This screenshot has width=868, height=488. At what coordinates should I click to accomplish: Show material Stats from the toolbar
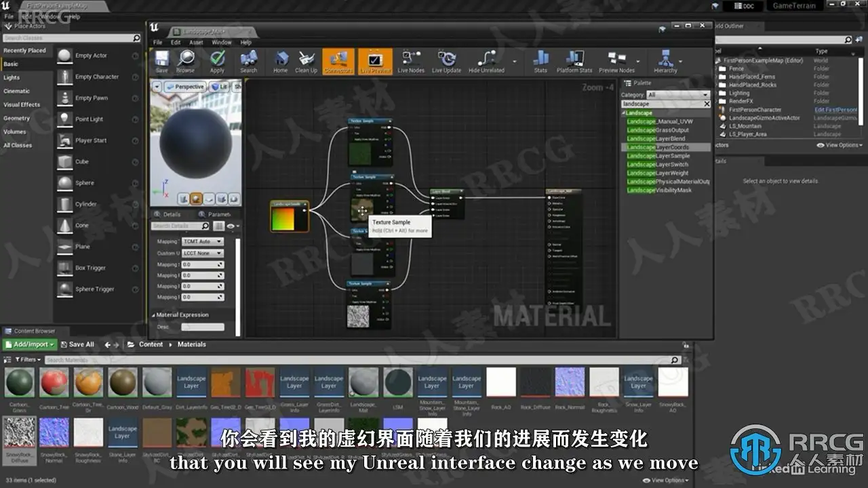click(x=540, y=61)
